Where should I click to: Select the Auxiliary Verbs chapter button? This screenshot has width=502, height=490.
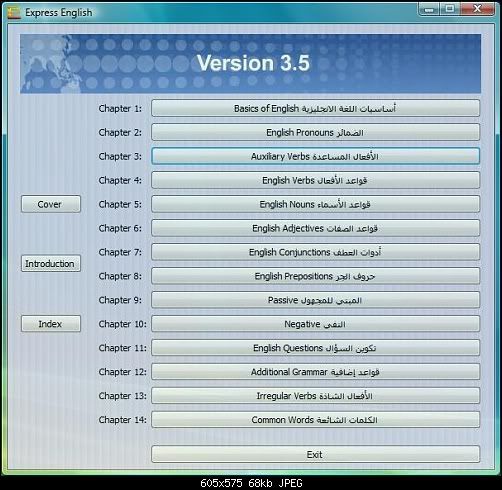click(315, 156)
